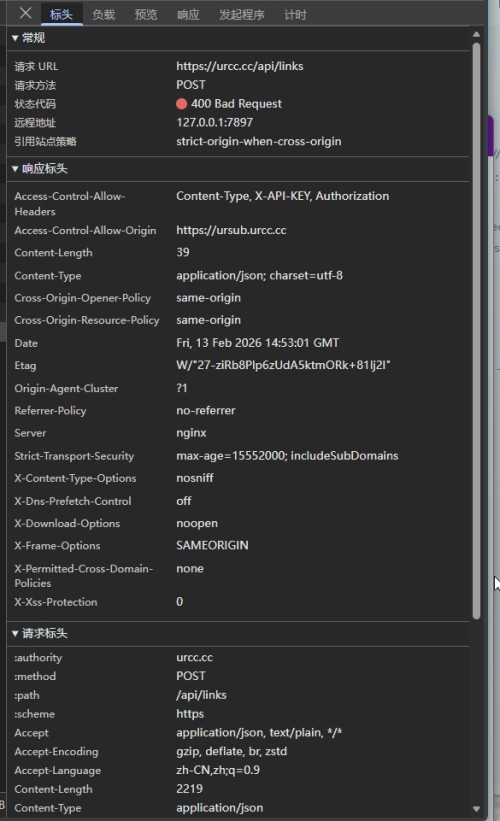Viewport: 500px width, 821px height.
Task: Select Accept value application/json, text/plain, */*
Action: pos(259,733)
